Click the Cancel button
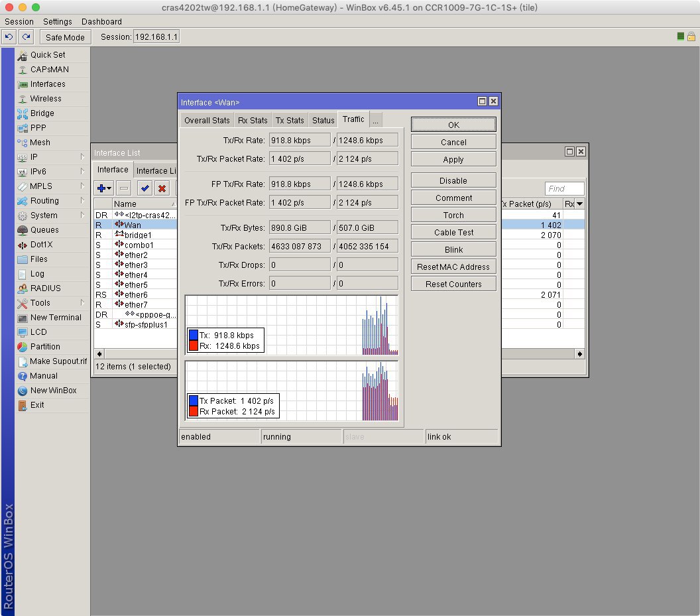The height and width of the screenshot is (616, 700). point(453,143)
